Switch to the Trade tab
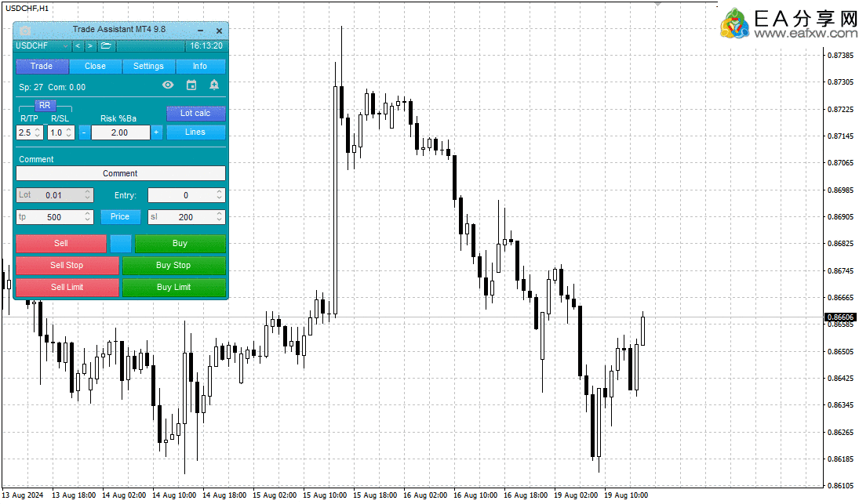This screenshot has height=504, width=859. coord(42,66)
